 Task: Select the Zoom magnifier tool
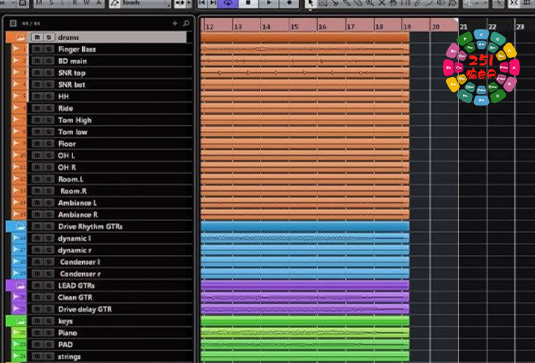click(x=370, y=3)
